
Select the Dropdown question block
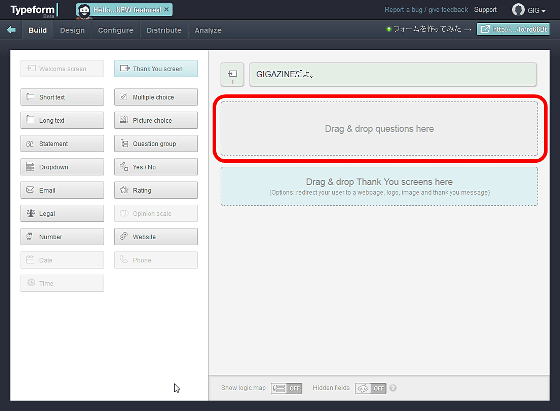click(62, 167)
